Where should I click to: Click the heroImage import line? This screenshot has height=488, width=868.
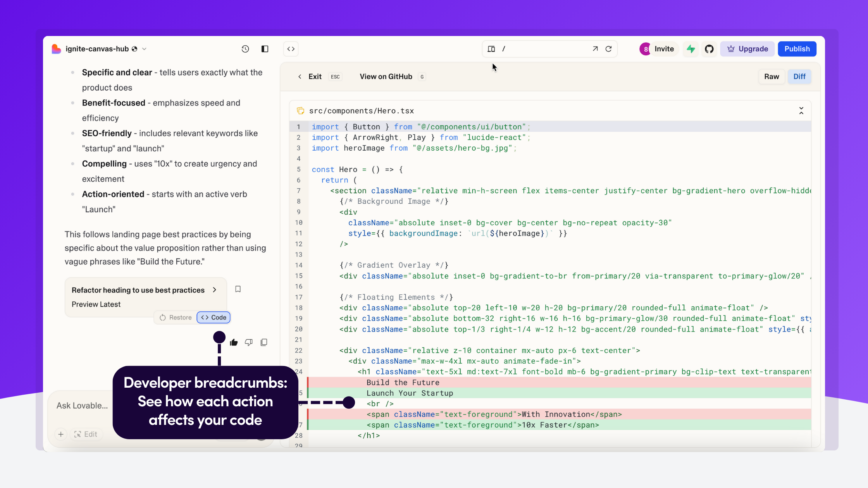(x=414, y=148)
